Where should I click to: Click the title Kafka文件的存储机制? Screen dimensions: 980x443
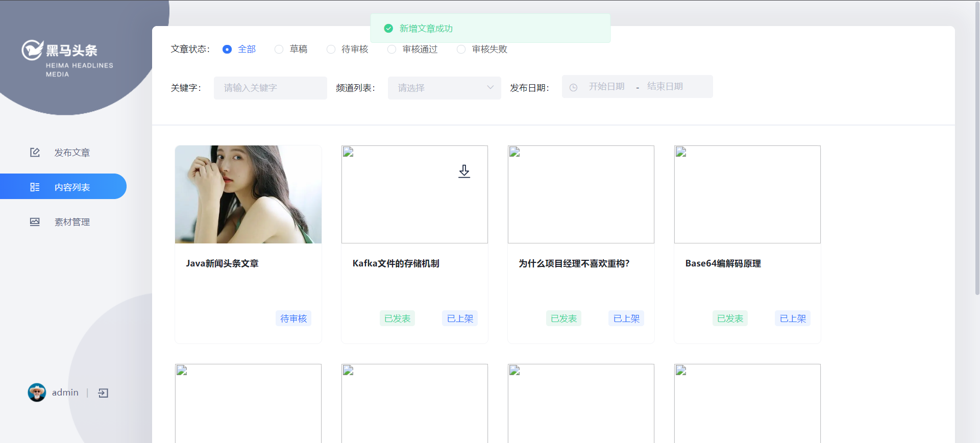tap(396, 263)
